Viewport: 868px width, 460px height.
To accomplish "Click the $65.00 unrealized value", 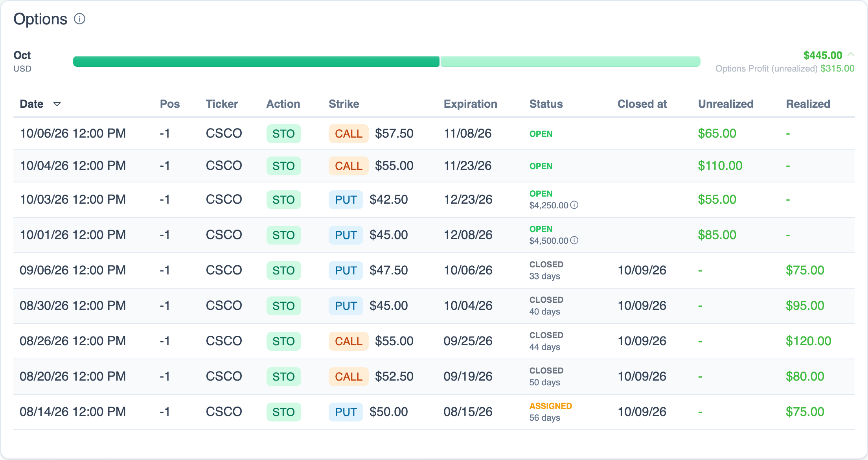I will click(x=717, y=134).
